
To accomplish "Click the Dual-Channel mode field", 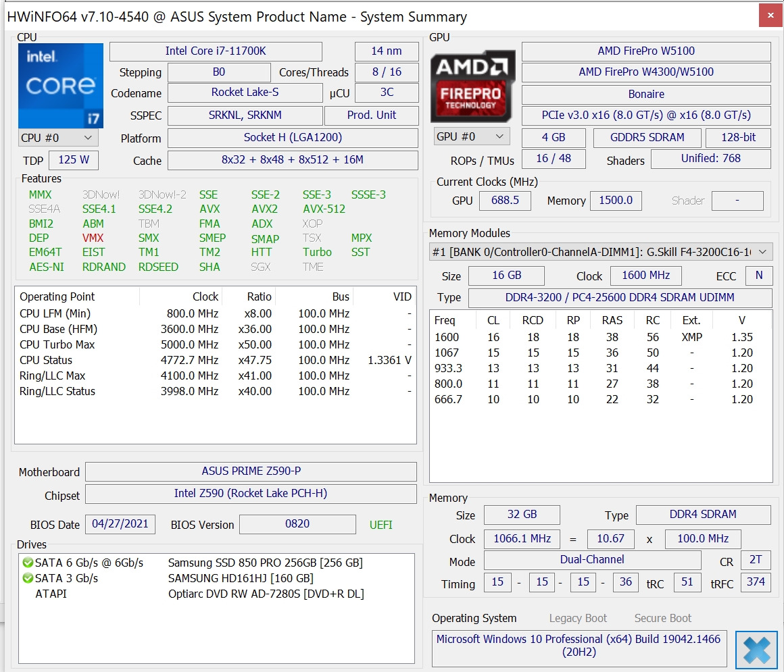I will tap(592, 560).
